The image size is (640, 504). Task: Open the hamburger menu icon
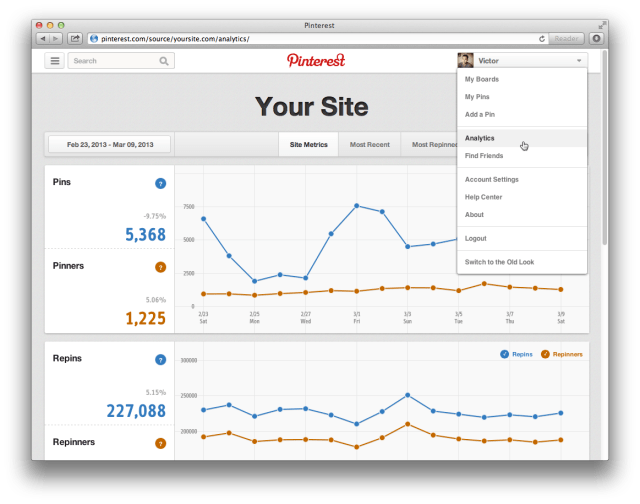54,61
